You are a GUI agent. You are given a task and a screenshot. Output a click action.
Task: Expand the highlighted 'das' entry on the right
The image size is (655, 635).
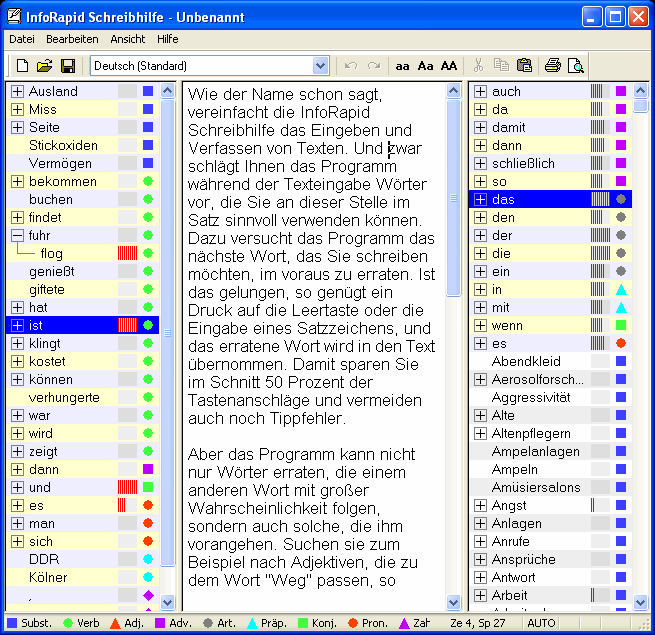pyautogui.click(x=480, y=199)
